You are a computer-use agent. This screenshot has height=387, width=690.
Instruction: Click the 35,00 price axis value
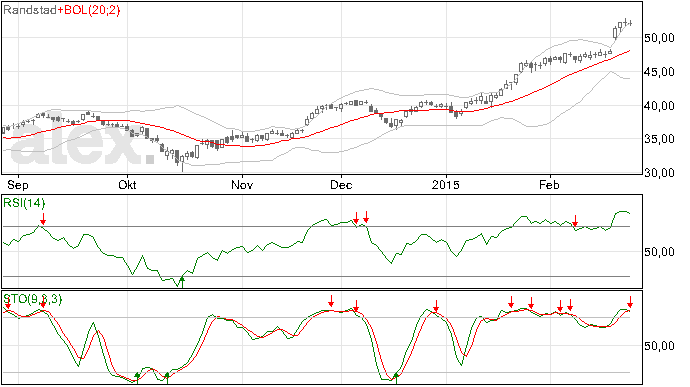(659, 139)
